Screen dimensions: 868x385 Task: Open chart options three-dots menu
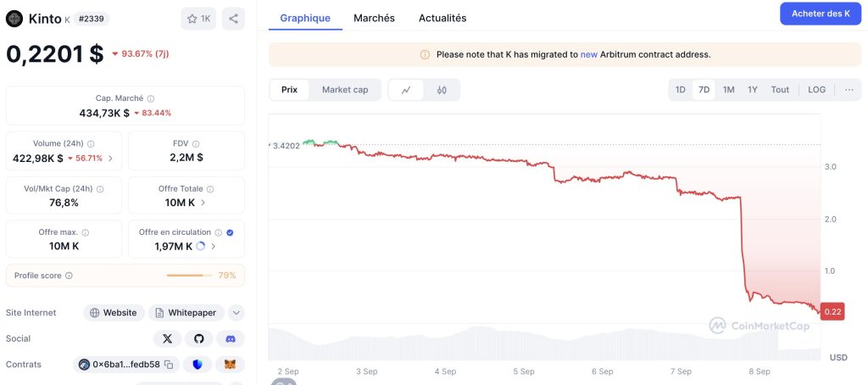click(x=849, y=90)
